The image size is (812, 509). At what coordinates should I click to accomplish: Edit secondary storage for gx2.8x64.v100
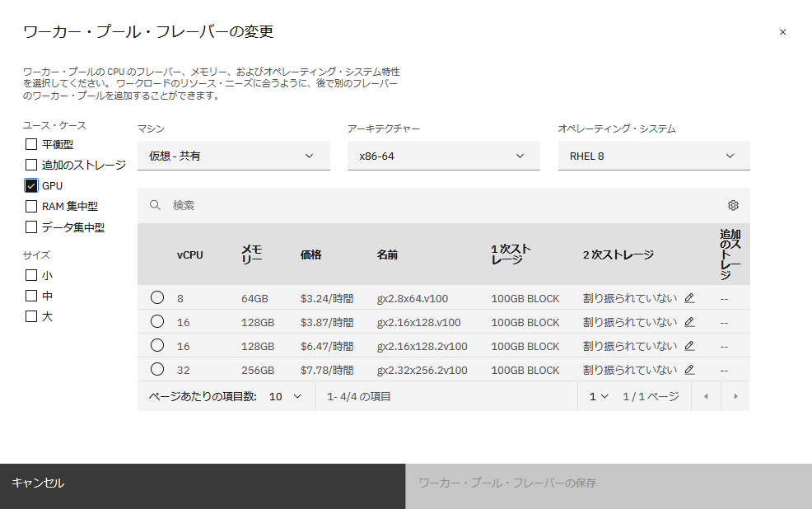[x=689, y=297]
